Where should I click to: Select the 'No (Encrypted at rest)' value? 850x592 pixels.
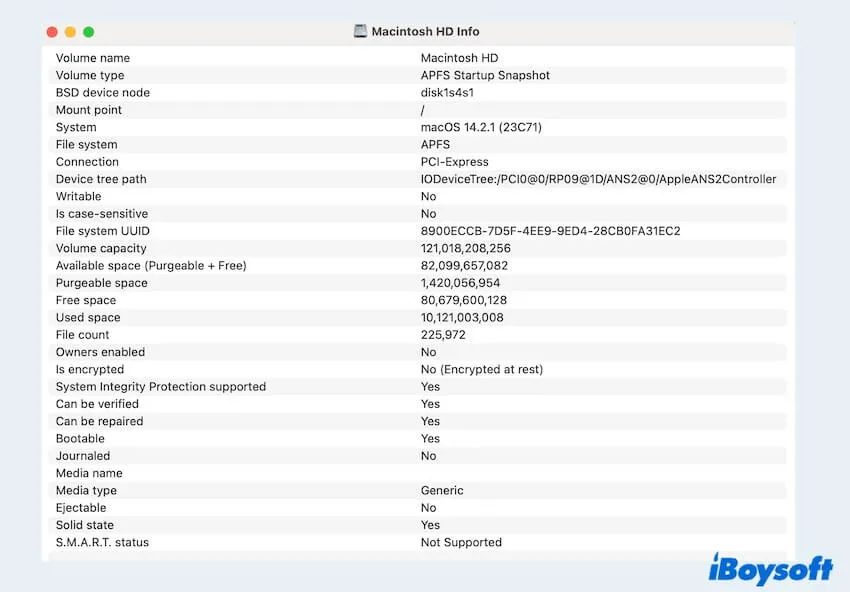[482, 370]
